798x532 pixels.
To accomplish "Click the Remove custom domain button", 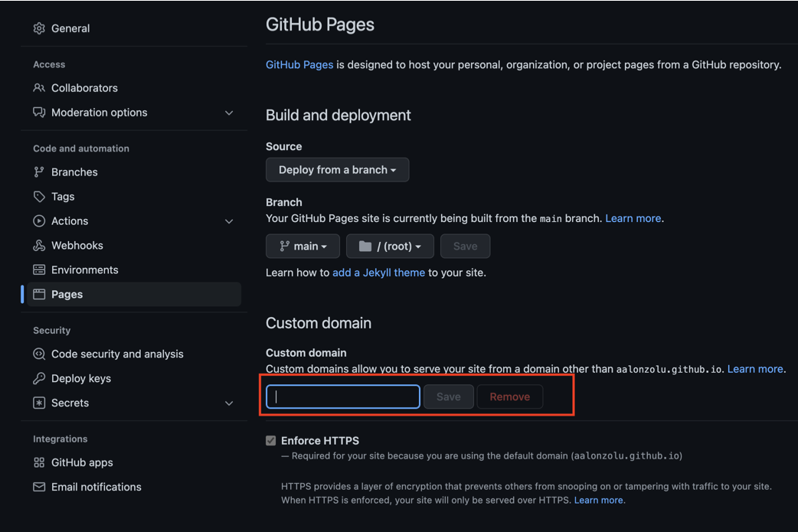I will tap(510, 397).
